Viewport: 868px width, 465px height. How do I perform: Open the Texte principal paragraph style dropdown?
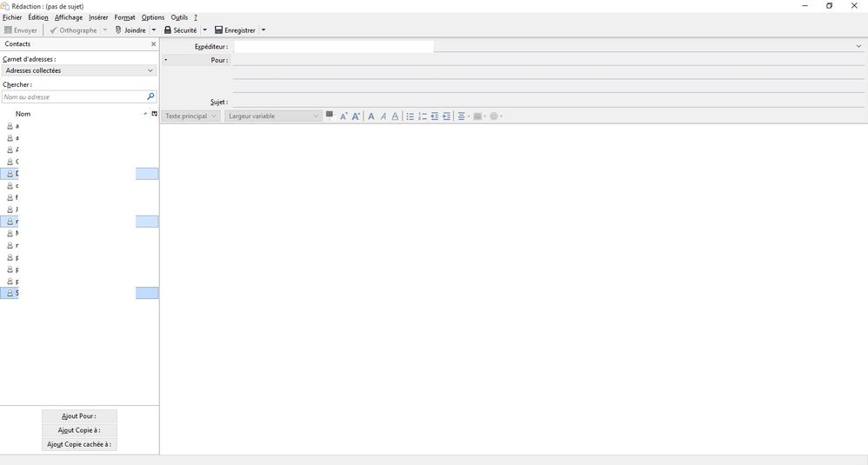coord(191,116)
